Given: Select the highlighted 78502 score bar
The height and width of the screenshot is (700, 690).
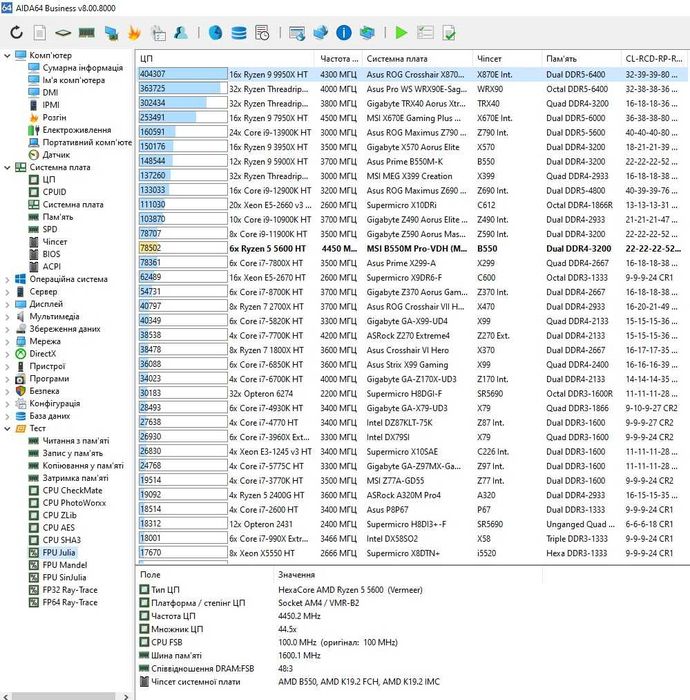Looking at the screenshot, I should 183,248.
